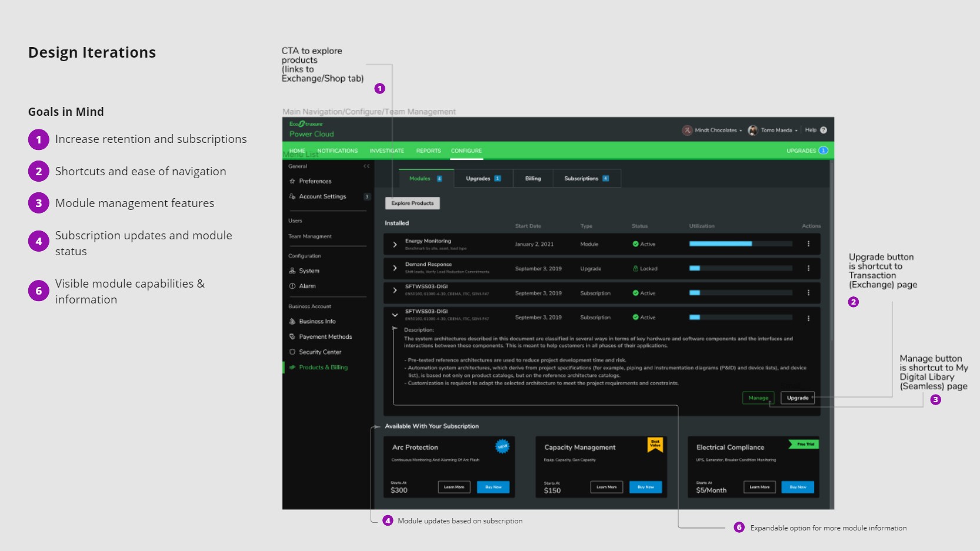The height and width of the screenshot is (551, 980).
Task: Click the EcoStruxure Power Cloud logo
Action: coord(311,129)
